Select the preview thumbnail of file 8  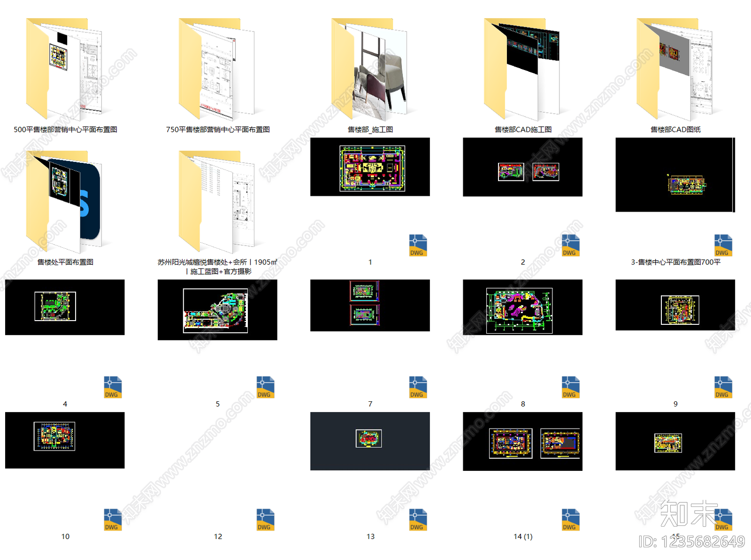(x=522, y=307)
